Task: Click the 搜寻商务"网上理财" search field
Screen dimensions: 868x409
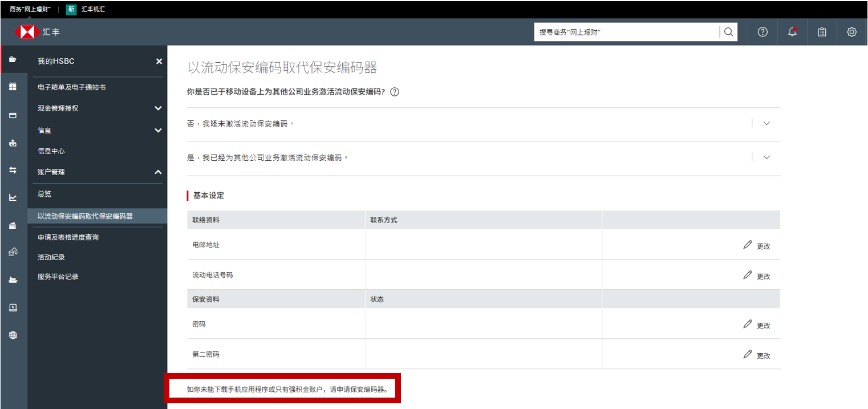Action: 626,32
